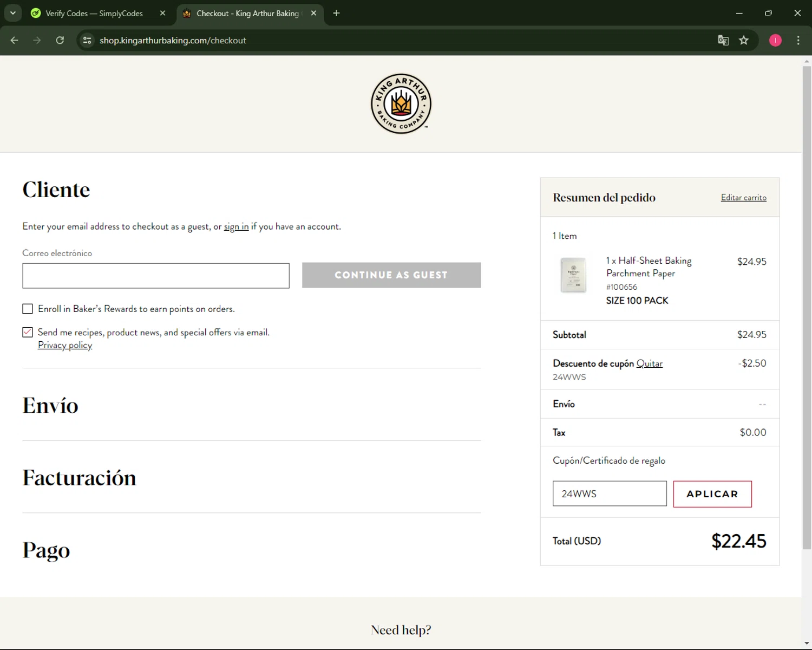Bookmark this page with the star icon
This screenshot has width=812, height=650.
point(744,40)
